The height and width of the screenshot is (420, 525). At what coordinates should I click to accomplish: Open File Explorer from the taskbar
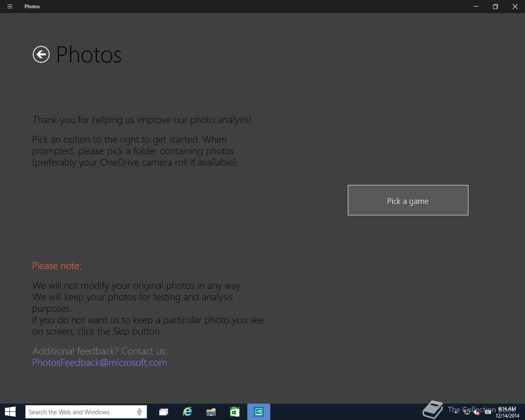tap(211, 412)
